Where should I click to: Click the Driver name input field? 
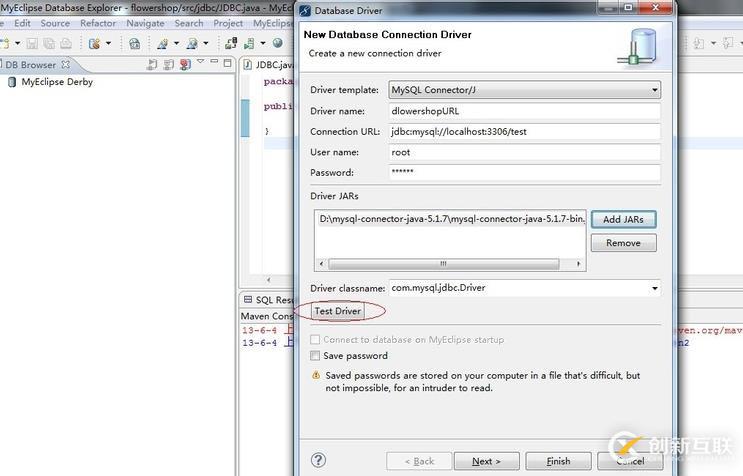click(525, 111)
